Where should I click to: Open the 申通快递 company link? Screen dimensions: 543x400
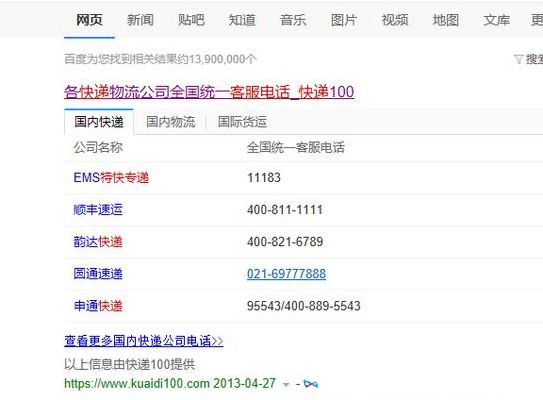tap(98, 306)
